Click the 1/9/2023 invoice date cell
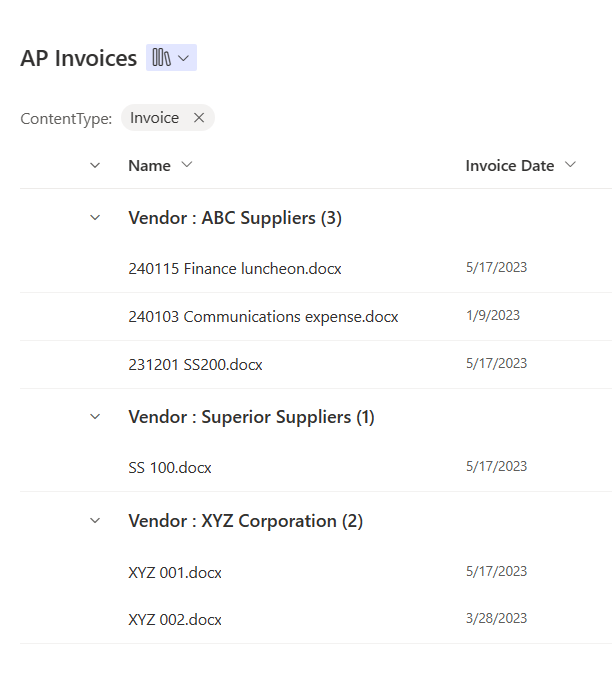Image resolution: width=612 pixels, height=696 pixels. point(493,316)
